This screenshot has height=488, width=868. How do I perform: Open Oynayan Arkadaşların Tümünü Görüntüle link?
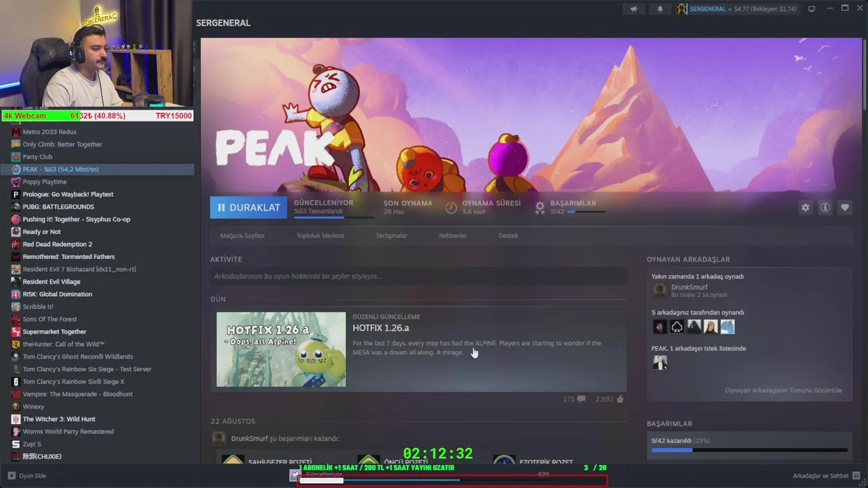point(783,390)
